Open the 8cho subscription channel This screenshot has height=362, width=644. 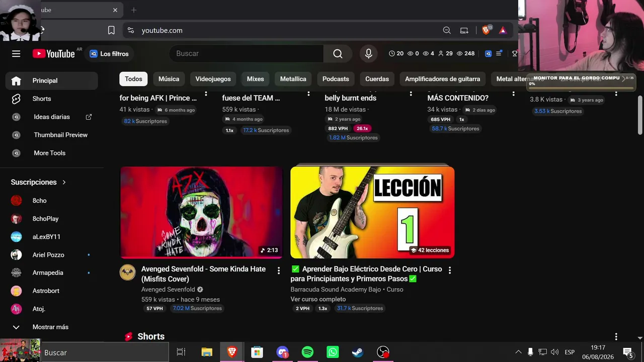52,201
